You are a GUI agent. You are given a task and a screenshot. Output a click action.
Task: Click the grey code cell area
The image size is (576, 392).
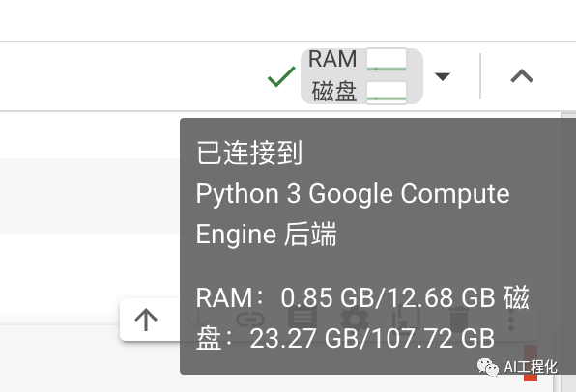pyautogui.click(x=90, y=196)
